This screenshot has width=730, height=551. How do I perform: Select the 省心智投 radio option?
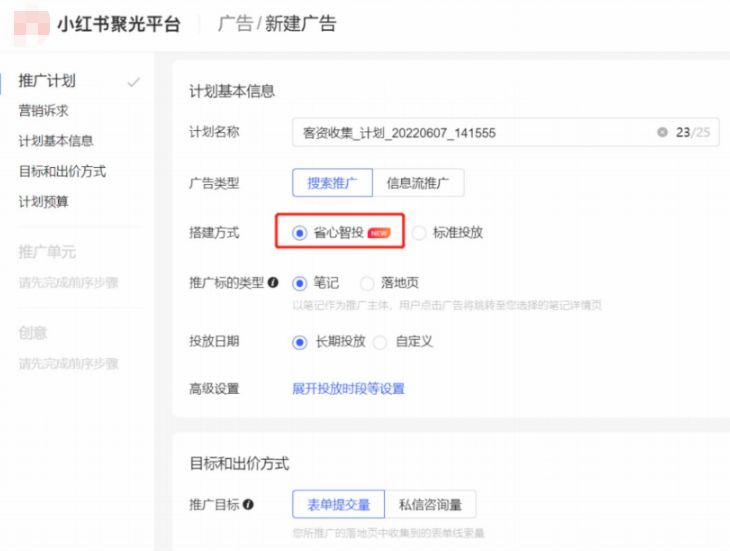299,233
